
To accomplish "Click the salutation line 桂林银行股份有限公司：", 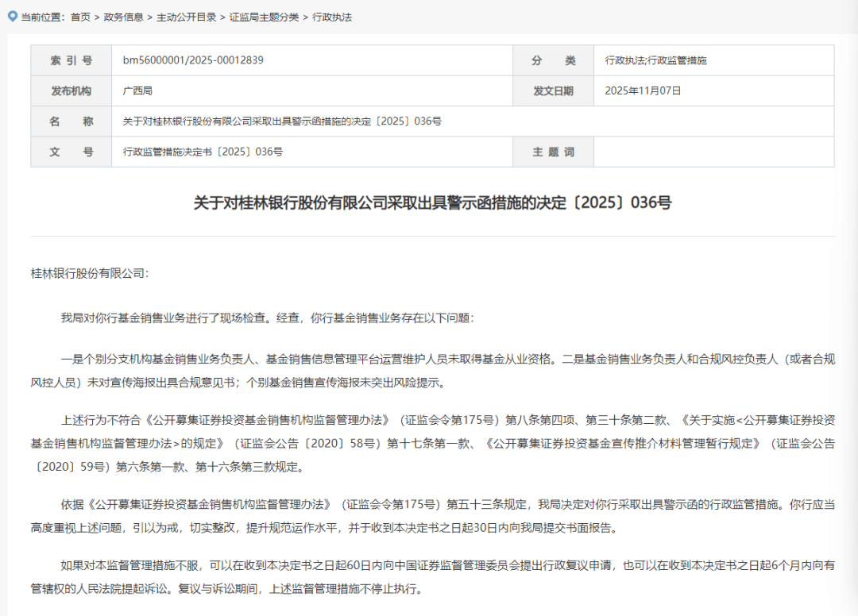I will (90, 273).
